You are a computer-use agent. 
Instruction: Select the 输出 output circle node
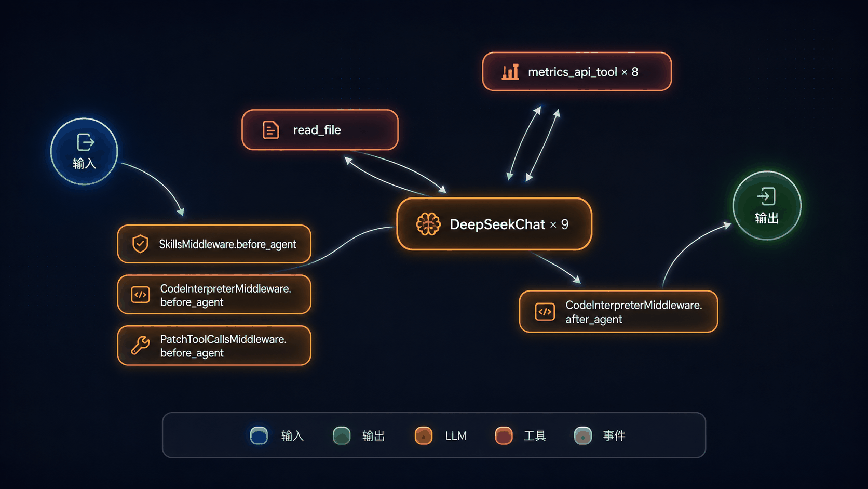(x=767, y=206)
